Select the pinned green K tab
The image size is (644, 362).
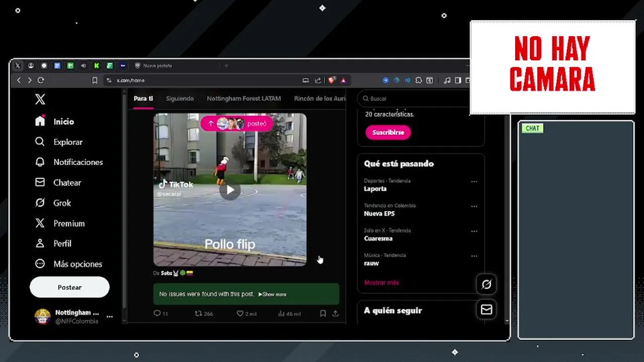pyautogui.click(x=97, y=66)
